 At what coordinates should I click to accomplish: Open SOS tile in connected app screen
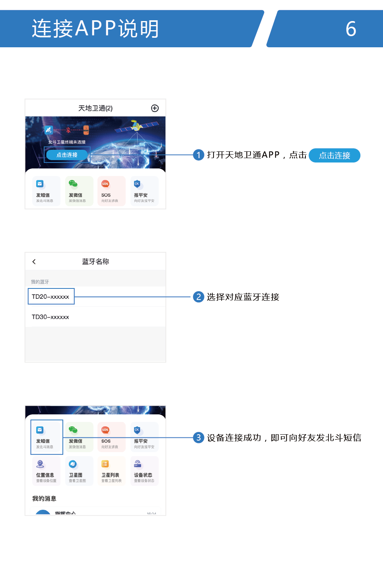[112, 437]
